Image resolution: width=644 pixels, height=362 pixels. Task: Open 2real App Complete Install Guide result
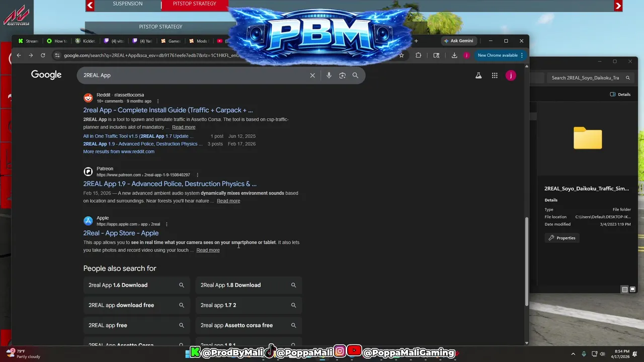tap(168, 110)
